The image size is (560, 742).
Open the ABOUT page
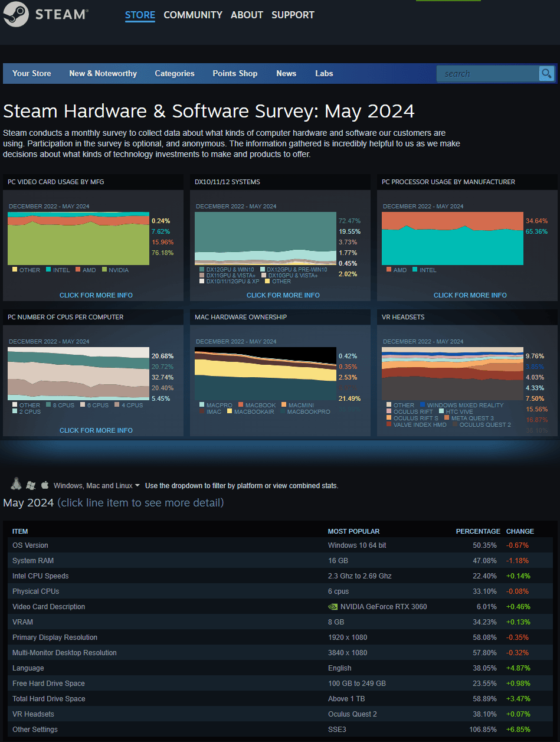pos(247,15)
